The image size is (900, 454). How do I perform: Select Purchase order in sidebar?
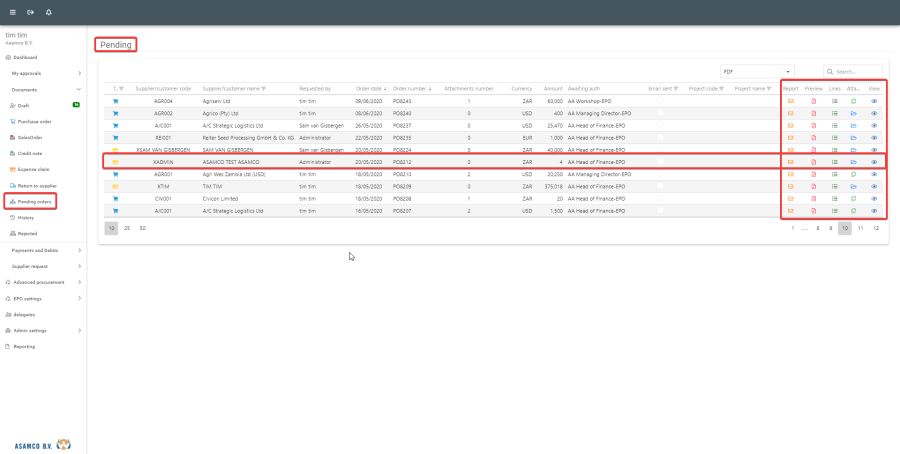34,121
